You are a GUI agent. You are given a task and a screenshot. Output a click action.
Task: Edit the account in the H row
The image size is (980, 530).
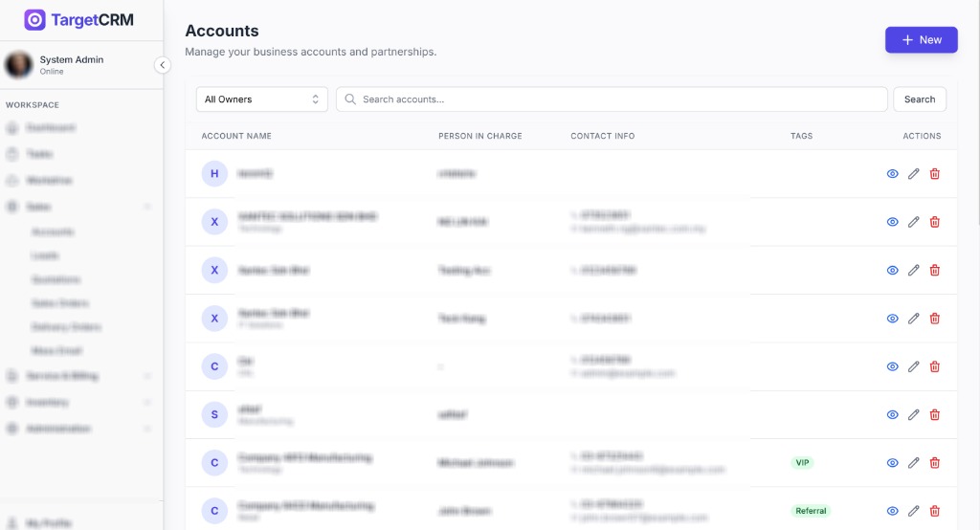(913, 174)
